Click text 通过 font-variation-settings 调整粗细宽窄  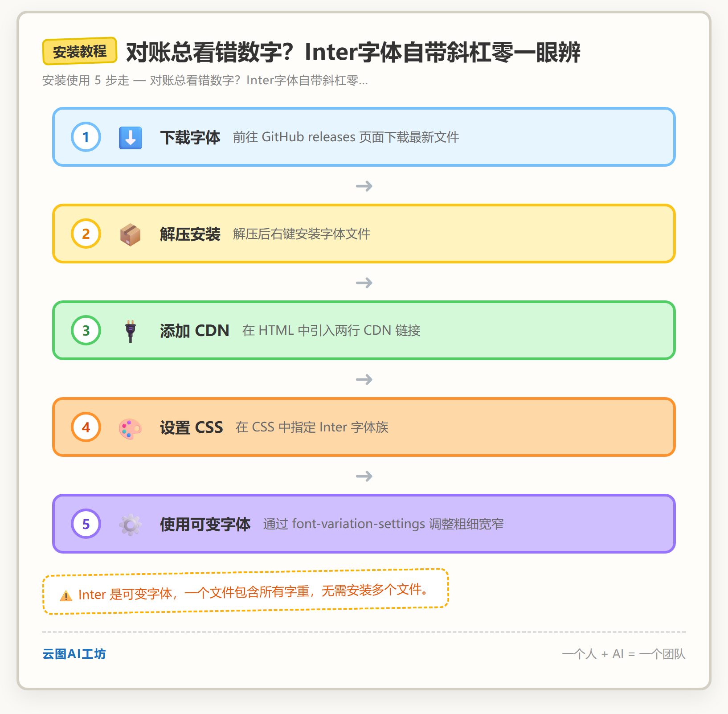(x=384, y=524)
